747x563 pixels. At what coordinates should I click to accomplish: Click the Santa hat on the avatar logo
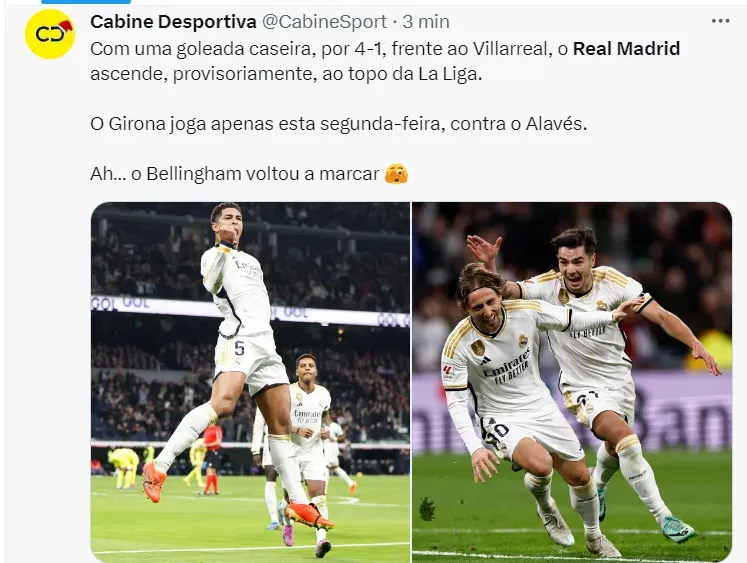(66, 26)
